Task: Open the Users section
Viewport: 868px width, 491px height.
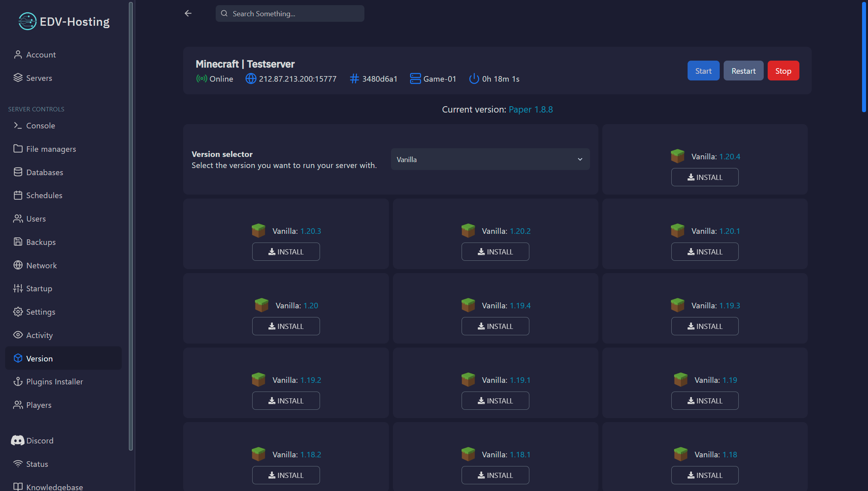Action: pos(63,219)
